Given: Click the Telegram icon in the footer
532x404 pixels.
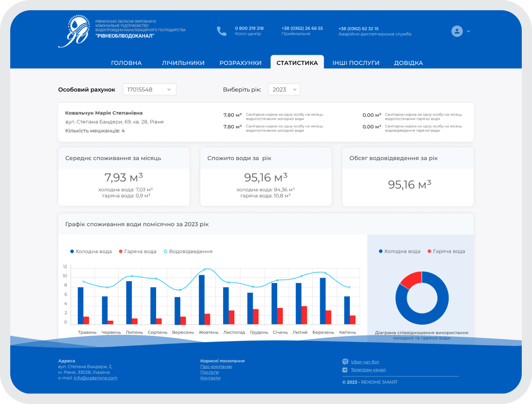Looking at the screenshot, I should (x=345, y=370).
